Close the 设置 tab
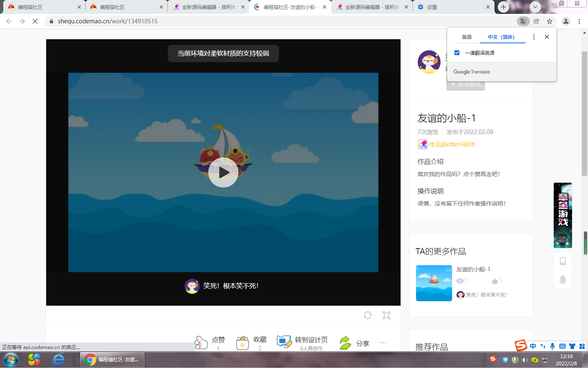 [488, 7]
